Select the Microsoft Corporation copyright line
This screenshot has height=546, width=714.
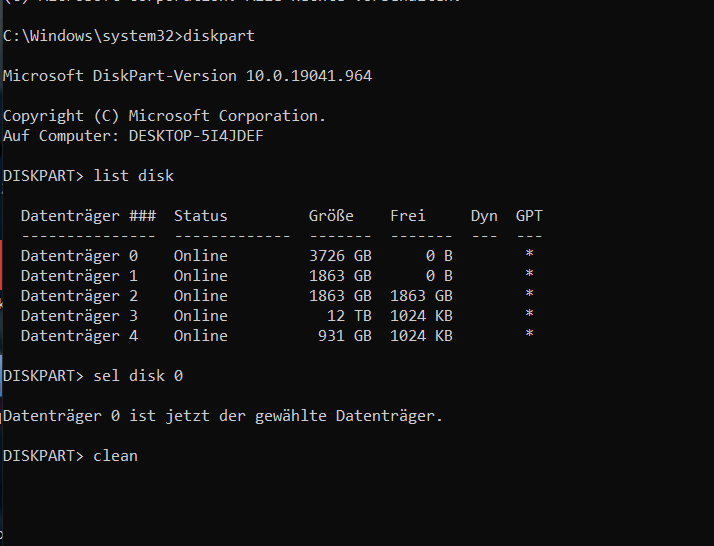164,116
